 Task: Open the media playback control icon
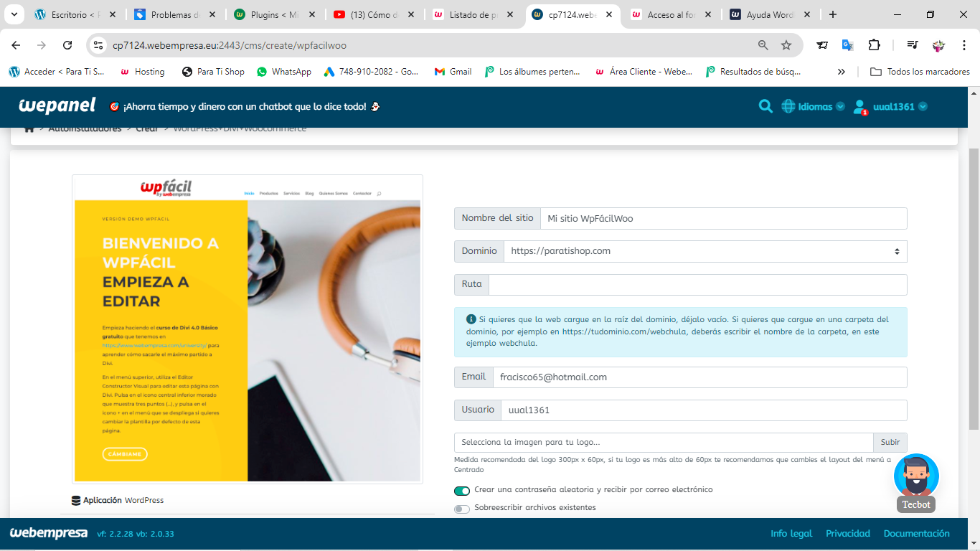pyautogui.click(x=913, y=45)
